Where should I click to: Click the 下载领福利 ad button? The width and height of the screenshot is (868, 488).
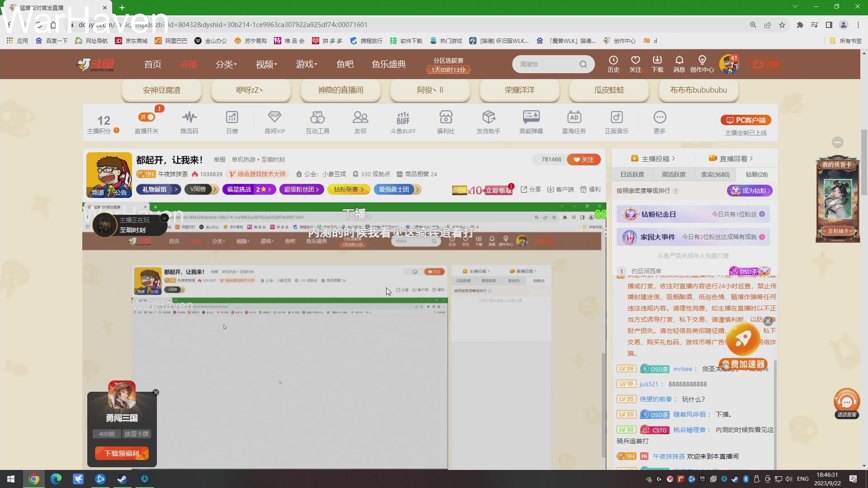(122, 453)
